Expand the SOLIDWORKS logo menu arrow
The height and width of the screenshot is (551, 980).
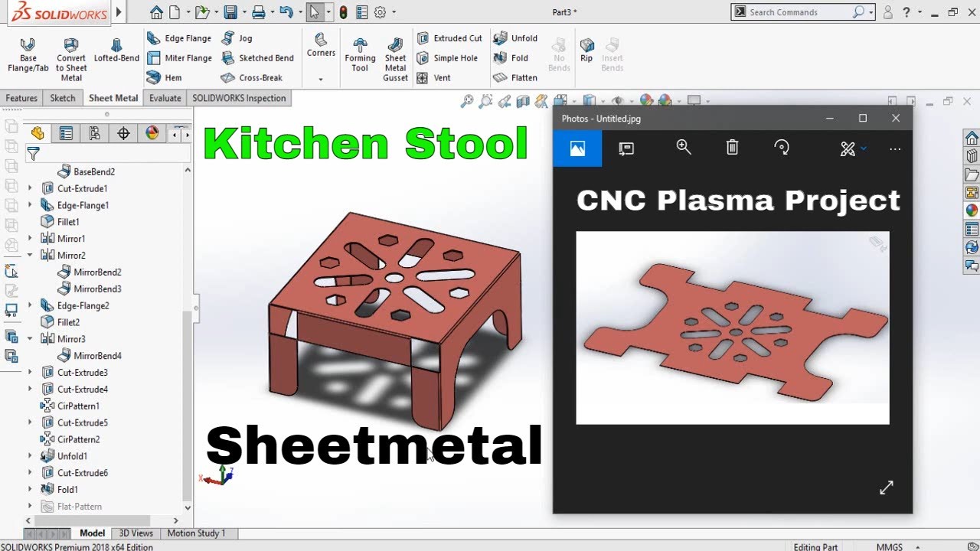(x=119, y=11)
